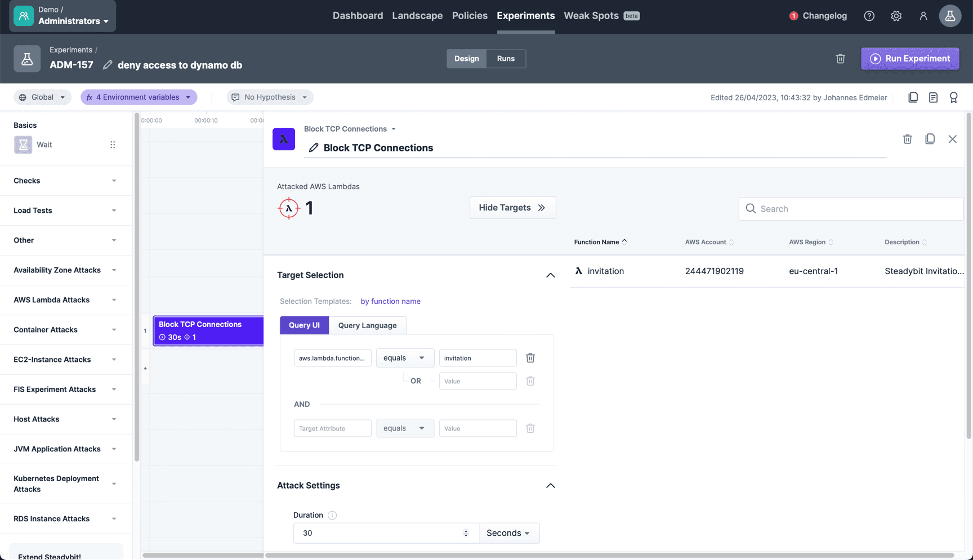Open the help question mark icon
This screenshot has width=973, height=560.
point(869,16)
